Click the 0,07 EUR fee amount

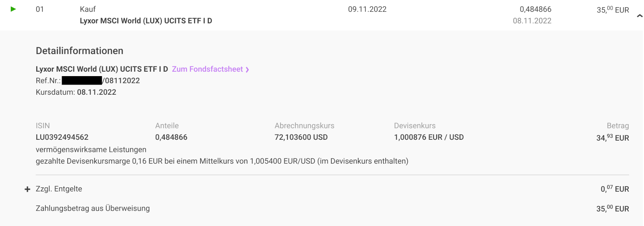tap(615, 189)
